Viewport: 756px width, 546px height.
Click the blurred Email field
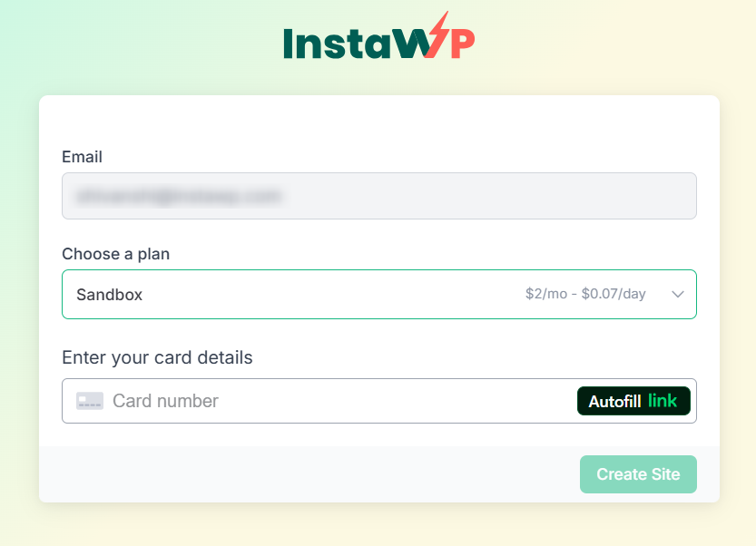[x=379, y=196]
